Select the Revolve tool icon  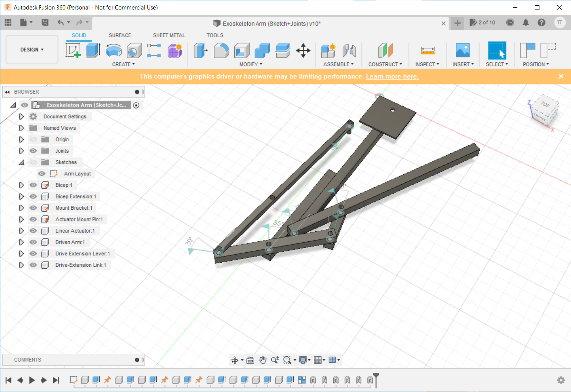114,50
